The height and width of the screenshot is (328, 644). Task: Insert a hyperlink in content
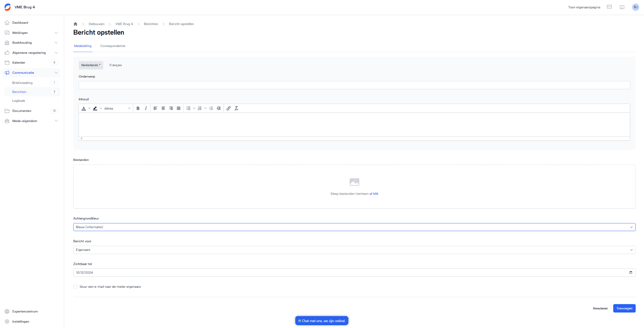229,108
